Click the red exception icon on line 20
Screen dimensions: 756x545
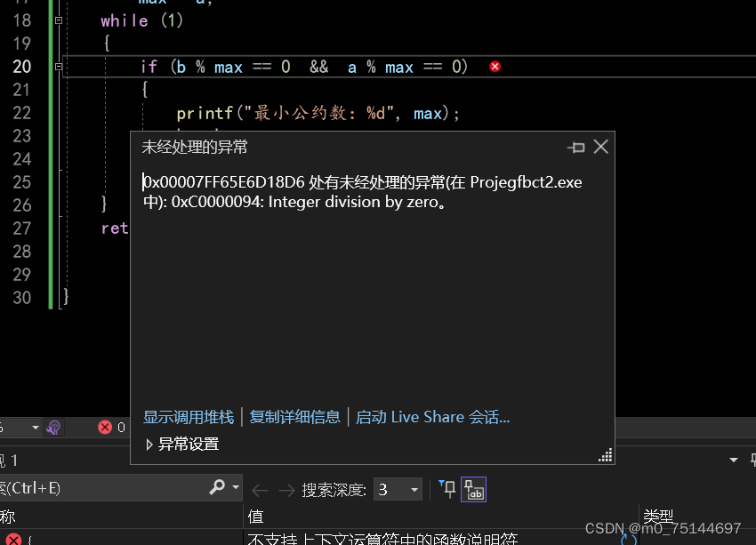495,66
